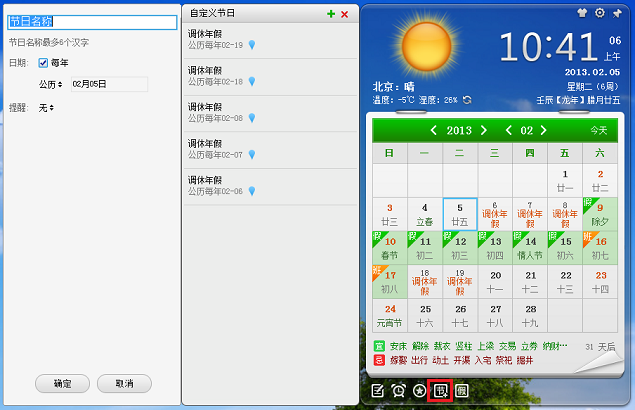Click the marker icon for 02-18 holiday

coord(252,81)
